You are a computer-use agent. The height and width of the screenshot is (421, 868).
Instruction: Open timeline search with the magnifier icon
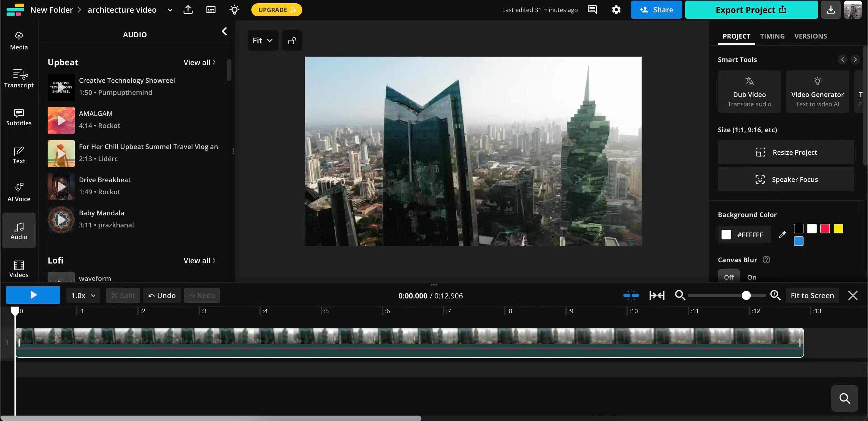pos(844,398)
